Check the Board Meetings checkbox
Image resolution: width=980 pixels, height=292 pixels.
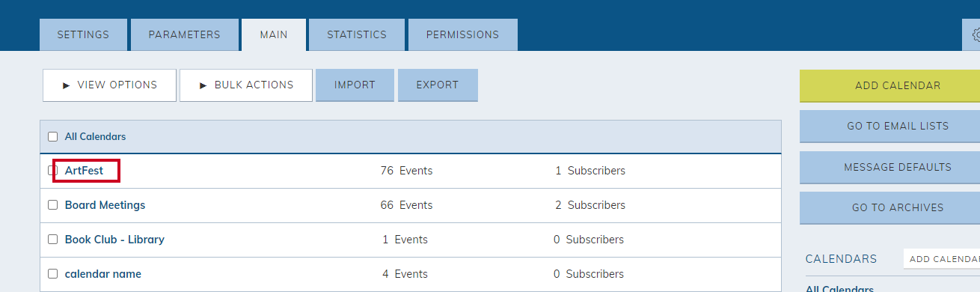click(52, 205)
